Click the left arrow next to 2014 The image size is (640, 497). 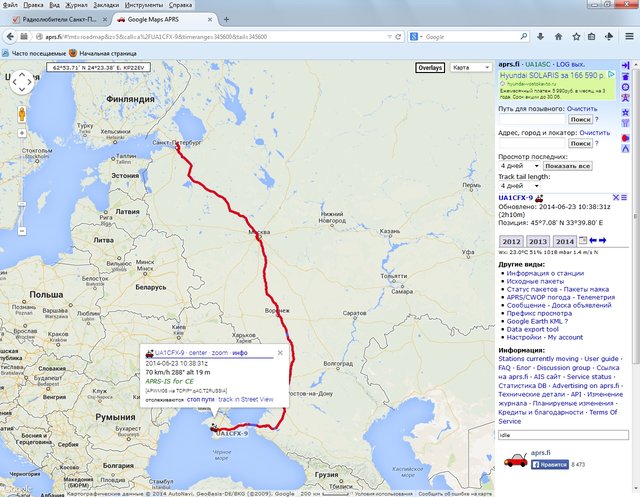tap(592, 241)
